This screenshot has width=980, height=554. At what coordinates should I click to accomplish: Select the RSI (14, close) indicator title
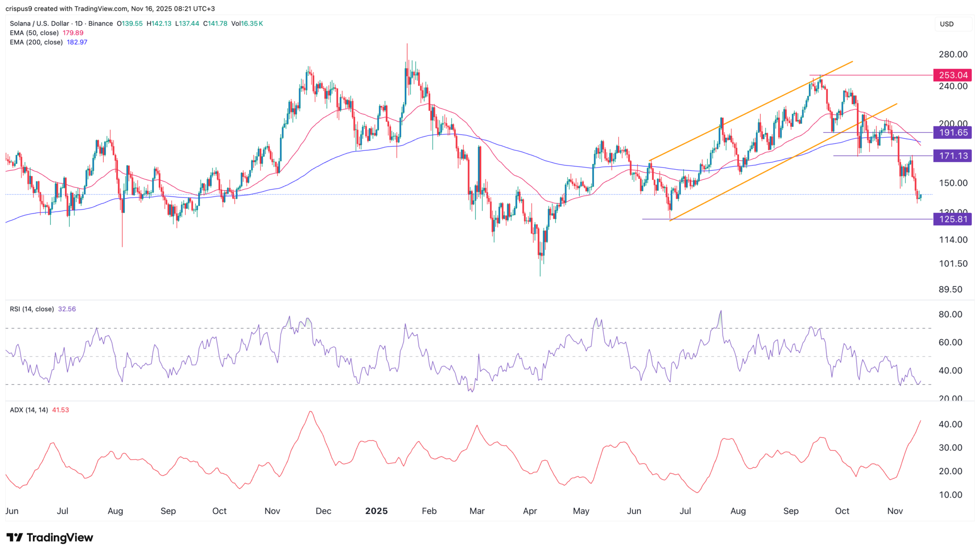[32, 309]
